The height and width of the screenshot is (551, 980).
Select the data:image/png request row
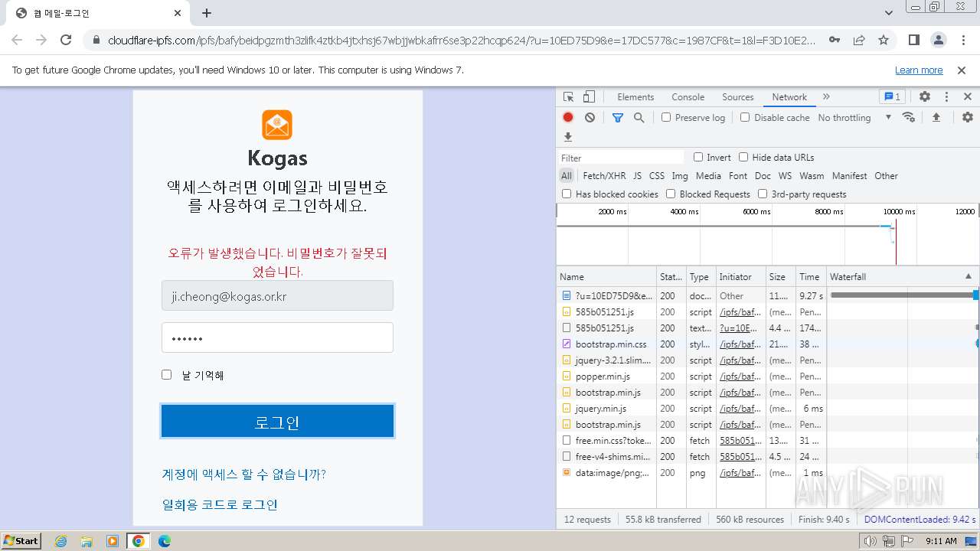[768, 473]
